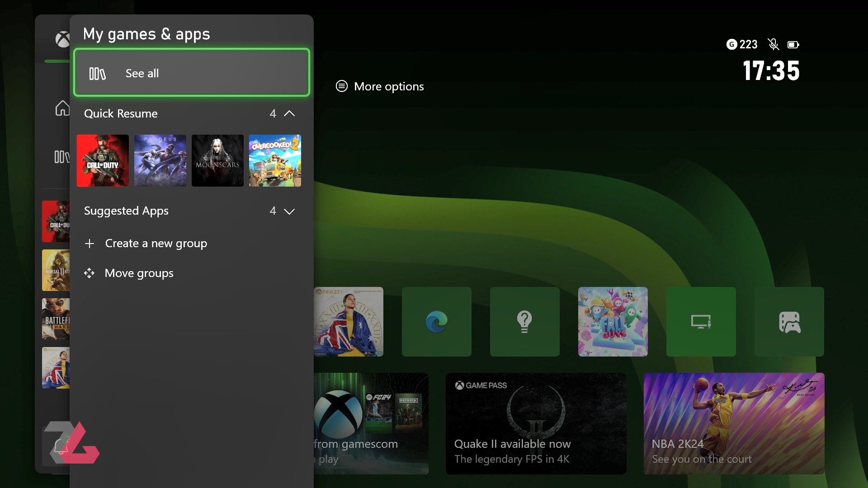This screenshot has height=488, width=868.
Task: Expand the Suggested Apps group
Action: [289, 211]
